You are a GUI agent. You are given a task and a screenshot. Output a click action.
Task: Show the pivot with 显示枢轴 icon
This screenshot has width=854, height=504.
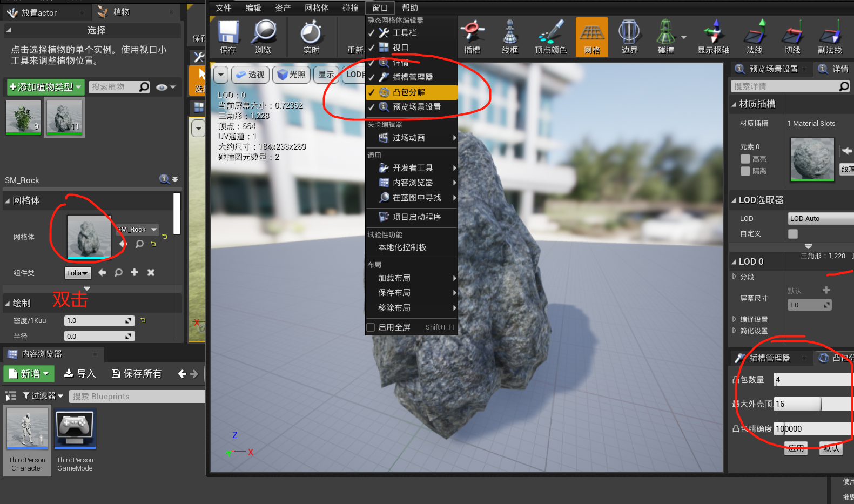[x=714, y=37]
